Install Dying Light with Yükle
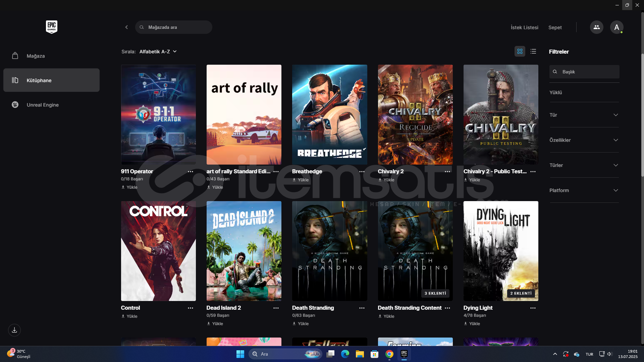Viewport: 644px width, 362px height. (472, 324)
